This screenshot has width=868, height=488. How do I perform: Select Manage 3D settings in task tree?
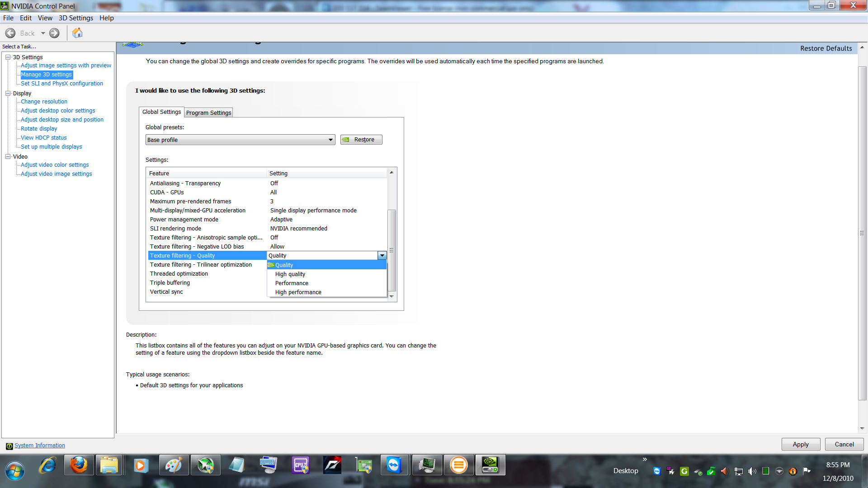pyautogui.click(x=46, y=75)
